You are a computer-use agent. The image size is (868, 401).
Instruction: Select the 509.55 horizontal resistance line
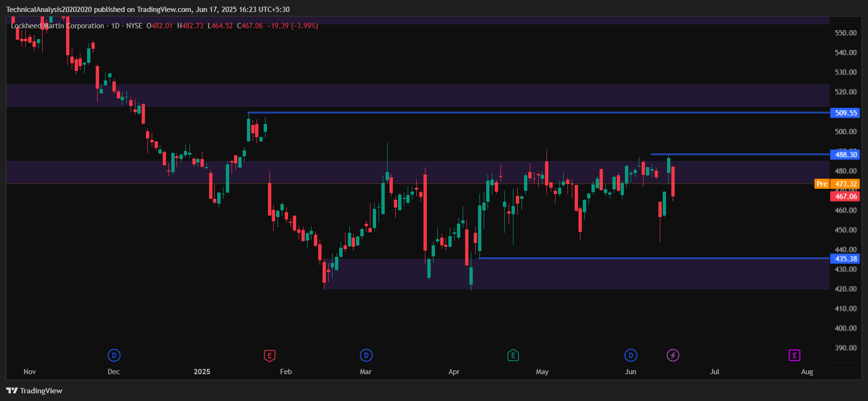click(x=538, y=113)
